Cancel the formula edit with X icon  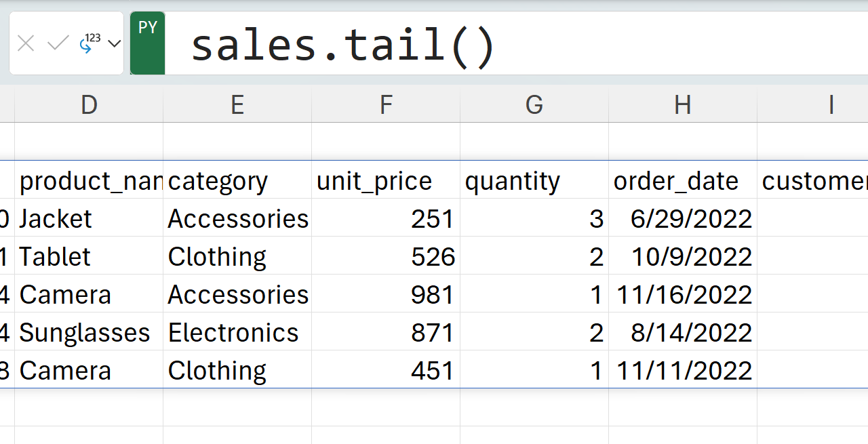point(26,44)
